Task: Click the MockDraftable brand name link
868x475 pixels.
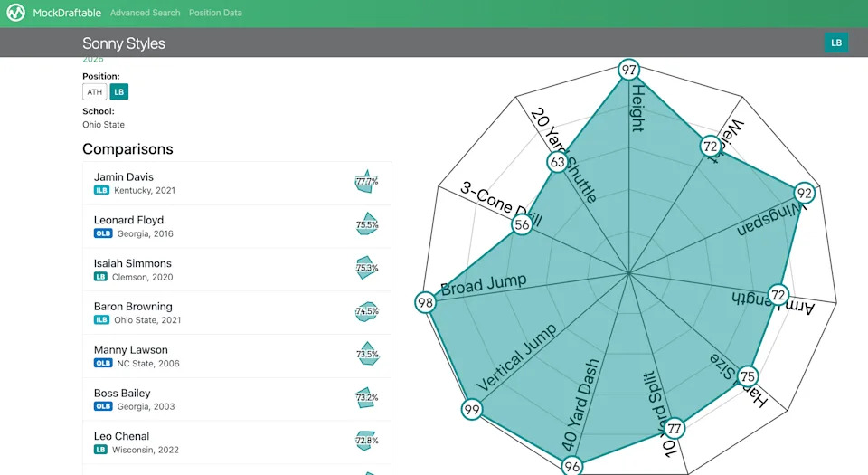Action: click(66, 14)
